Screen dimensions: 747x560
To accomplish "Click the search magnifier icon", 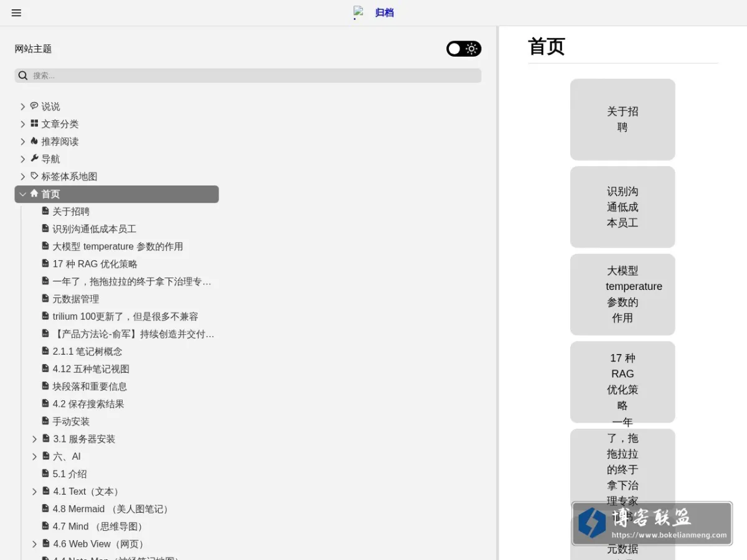I will (23, 75).
